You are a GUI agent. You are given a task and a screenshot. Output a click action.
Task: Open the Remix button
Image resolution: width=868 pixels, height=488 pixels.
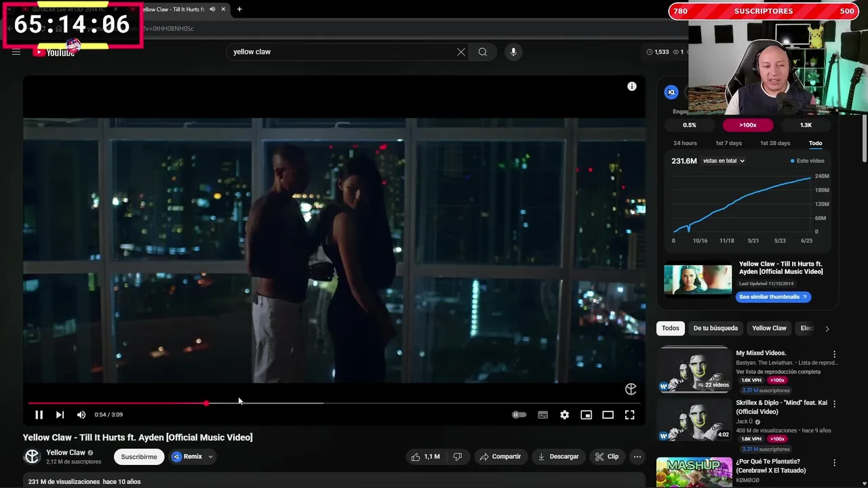[187, 457]
